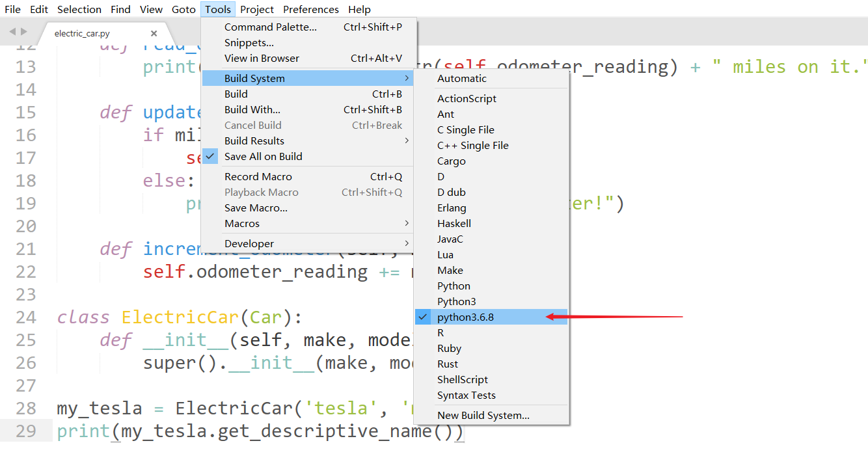Viewport: 868px width, 469px height.
Task: Select ShellScript build system
Action: (491, 379)
